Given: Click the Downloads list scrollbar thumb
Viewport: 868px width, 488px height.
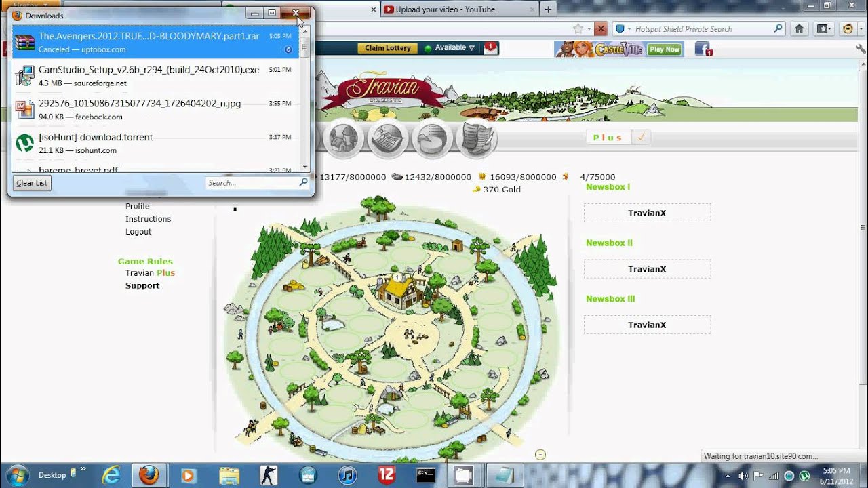Looking at the screenshot, I should [304, 48].
